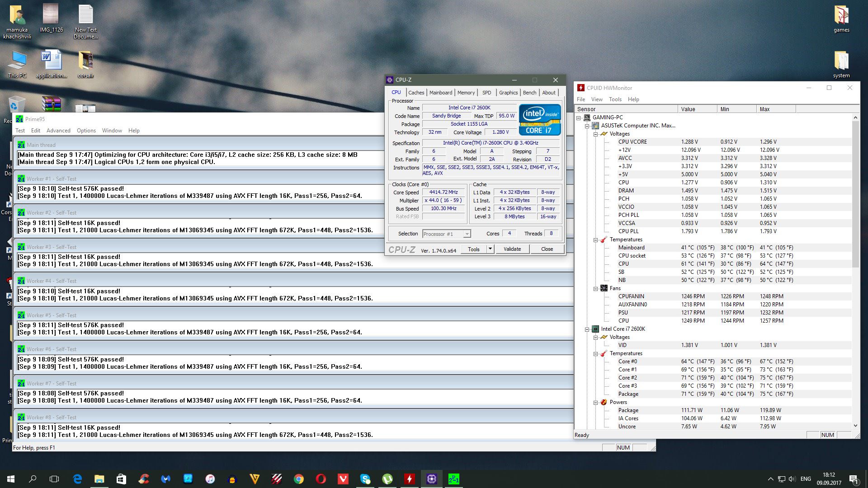Image resolution: width=868 pixels, height=488 pixels.
Task: Open the system desktop folder
Action: [x=841, y=64]
